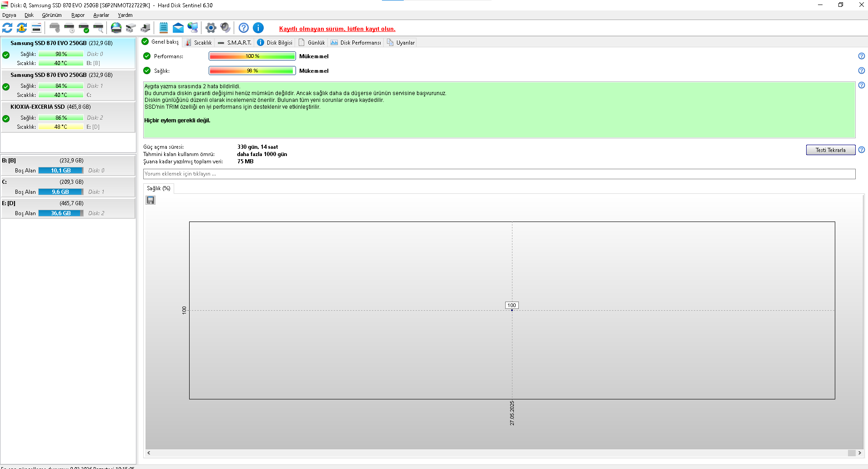This screenshot has height=469, width=868.
Task: Click the graph horizontal scrollbar left arrow
Action: pos(149,453)
